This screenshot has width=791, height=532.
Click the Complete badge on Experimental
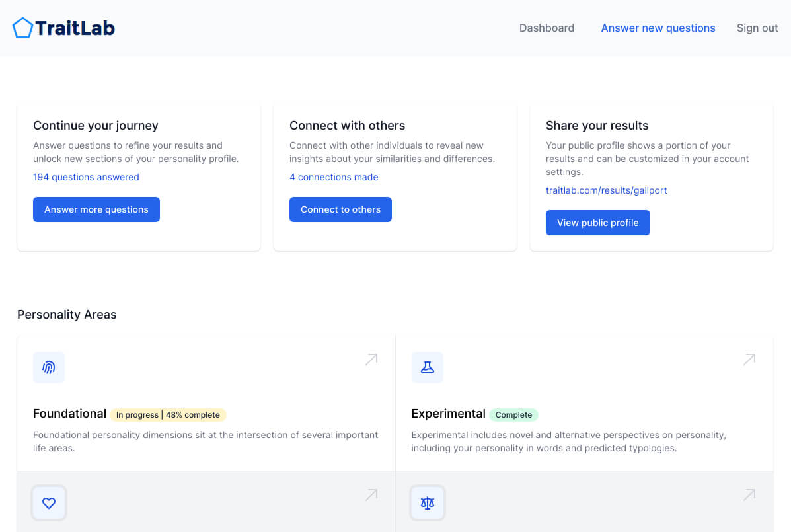point(513,414)
